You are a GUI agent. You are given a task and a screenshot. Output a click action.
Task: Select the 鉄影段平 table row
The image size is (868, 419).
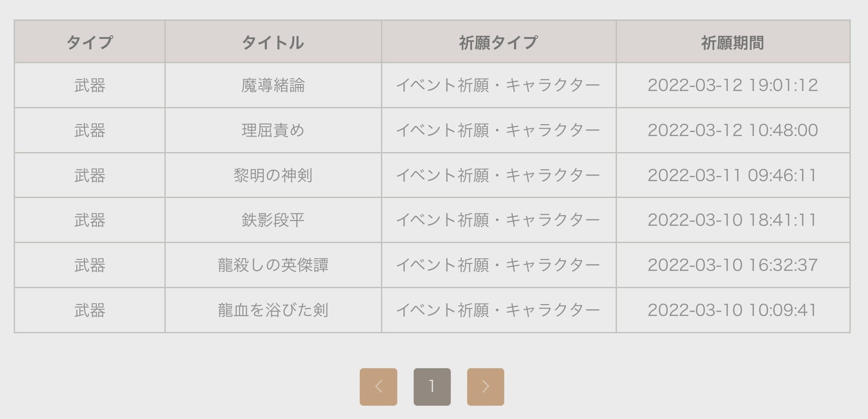tap(273, 220)
